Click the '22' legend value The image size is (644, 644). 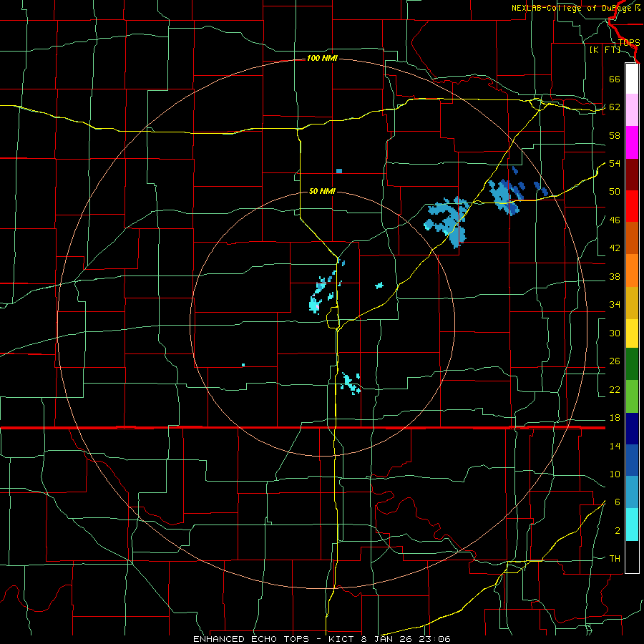click(x=615, y=389)
